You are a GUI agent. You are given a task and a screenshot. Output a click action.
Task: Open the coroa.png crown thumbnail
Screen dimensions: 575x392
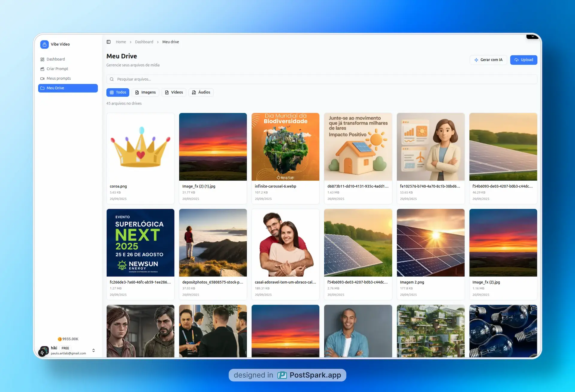point(140,147)
